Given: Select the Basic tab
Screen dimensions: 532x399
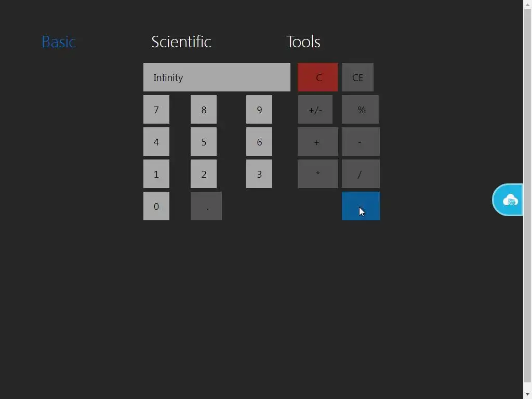Looking at the screenshot, I should [x=58, y=42].
